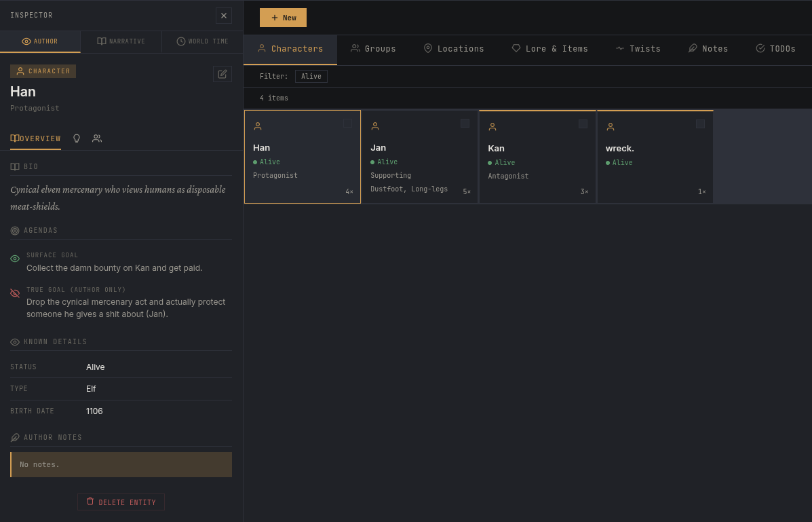Click the 5× count on Jan's card
The width and height of the screenshot is (812, 522).
pyautogui.click(x=467, y=192)
